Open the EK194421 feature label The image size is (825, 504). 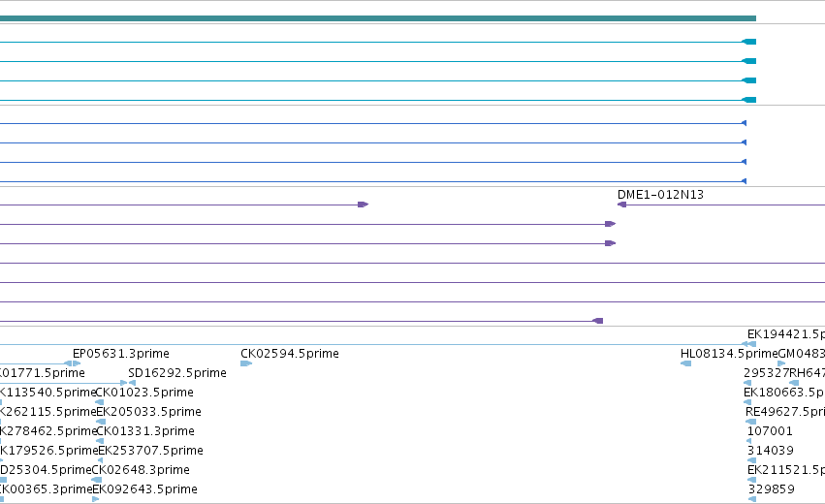pos(786,334)
